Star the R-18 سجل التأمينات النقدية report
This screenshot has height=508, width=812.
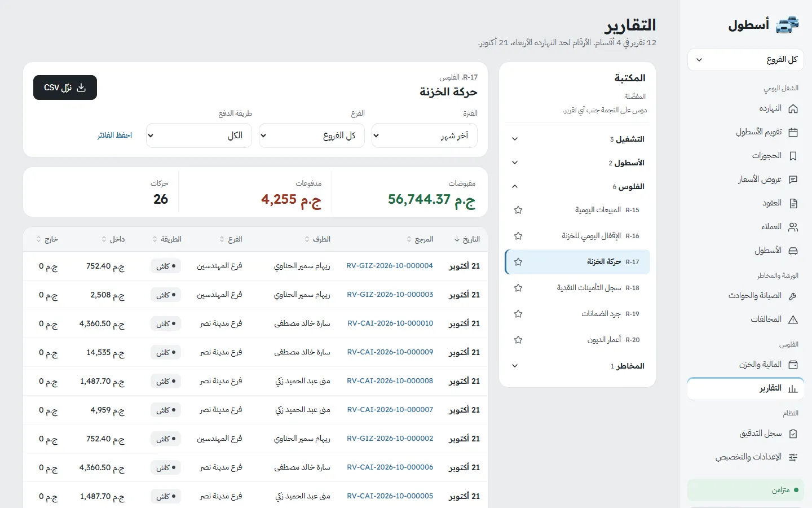click(x=518, y=288)
